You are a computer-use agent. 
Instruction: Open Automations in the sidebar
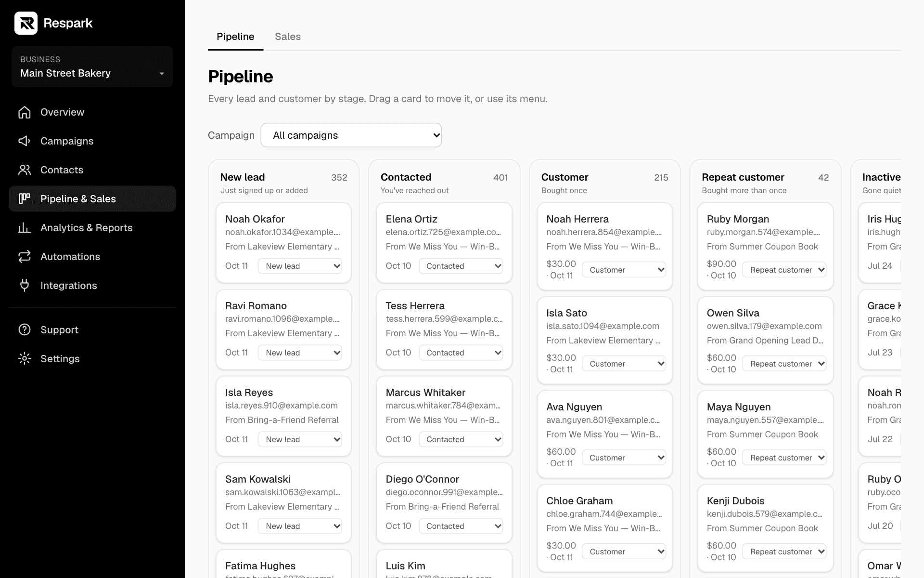(92, 257)
